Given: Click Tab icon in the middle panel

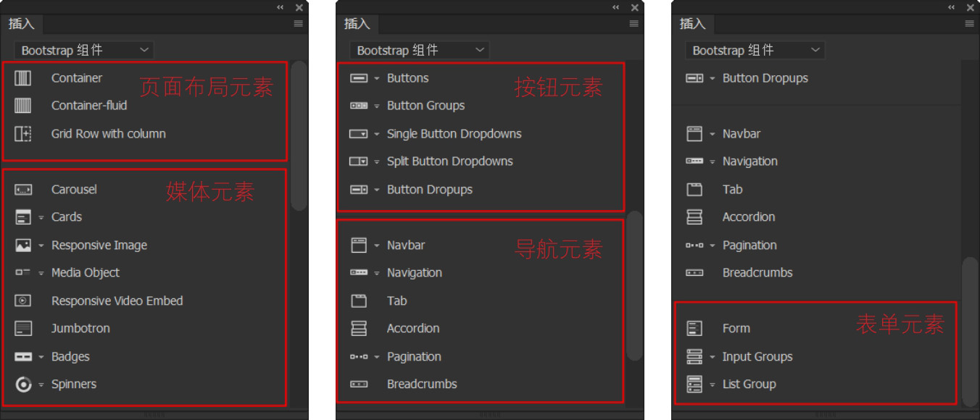Looking at the screenshot, I should (x=359, y=301).
